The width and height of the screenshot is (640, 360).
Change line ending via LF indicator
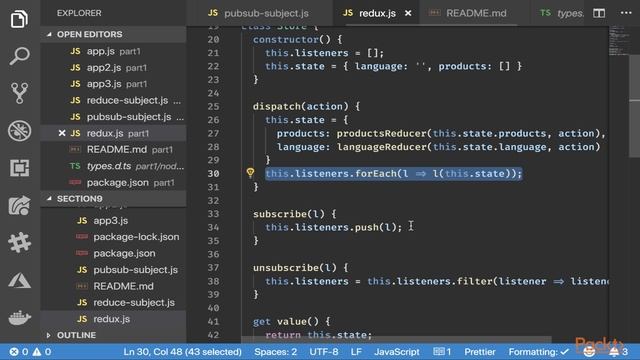(356, 352)
